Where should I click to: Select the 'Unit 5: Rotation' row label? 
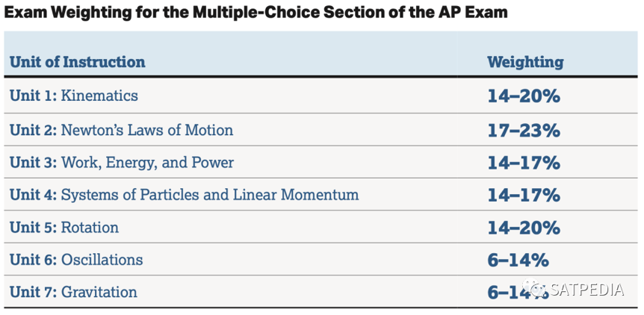pyautogui.click(x=64, y=227)
